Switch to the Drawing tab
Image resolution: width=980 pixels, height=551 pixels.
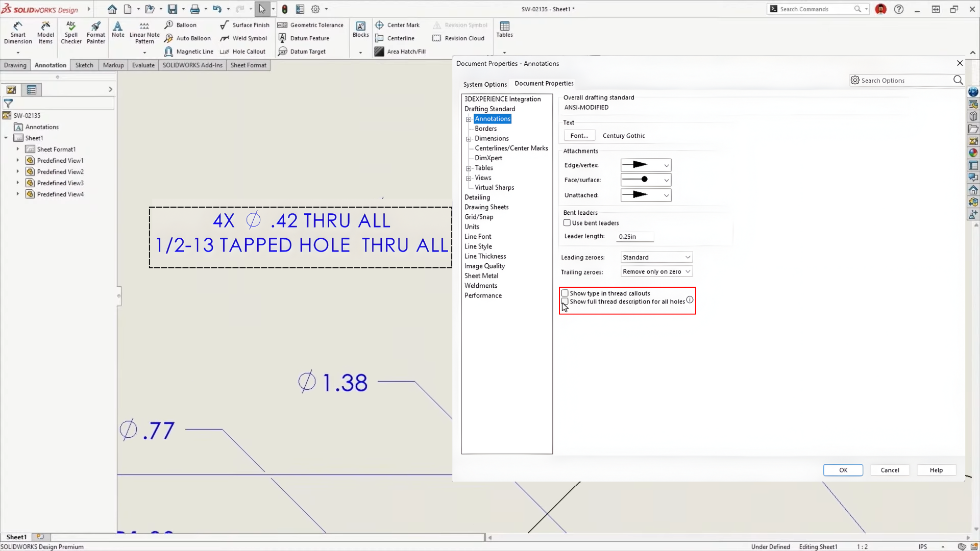15,65
